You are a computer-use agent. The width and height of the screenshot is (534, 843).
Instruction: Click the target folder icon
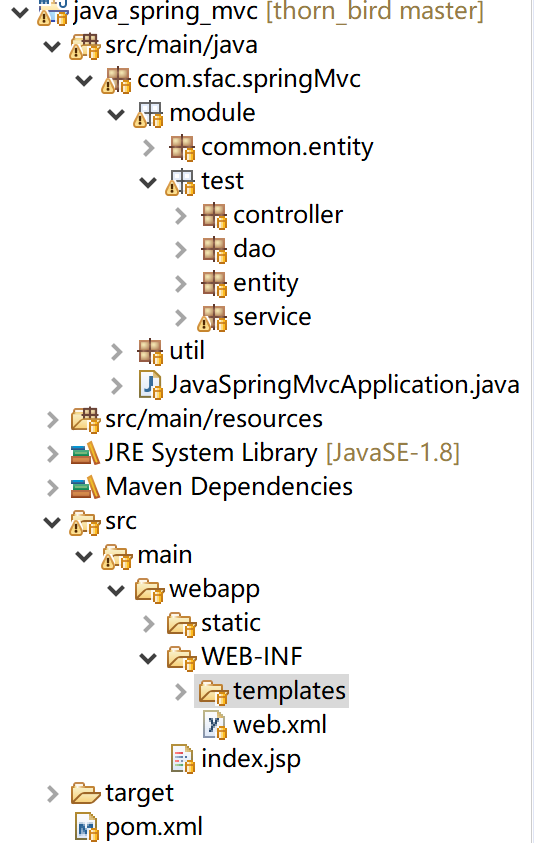[85, 794]
